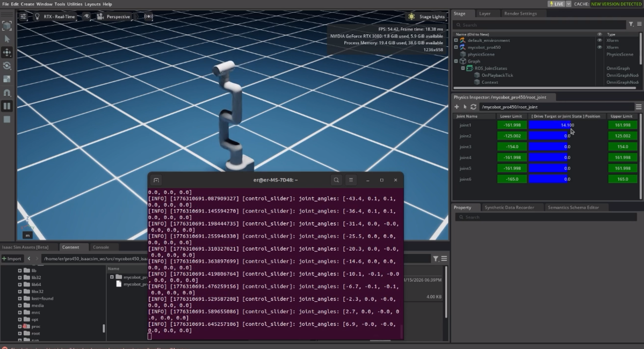Expand the mycobot_pro450 tree node

coord(456,47)
